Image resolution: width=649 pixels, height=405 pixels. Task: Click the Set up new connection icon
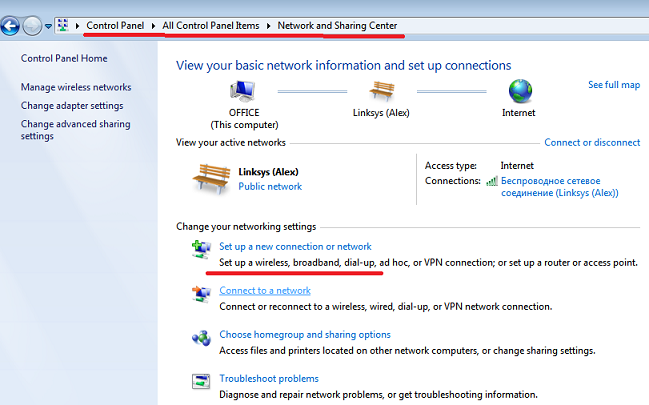tap(201, 249)
